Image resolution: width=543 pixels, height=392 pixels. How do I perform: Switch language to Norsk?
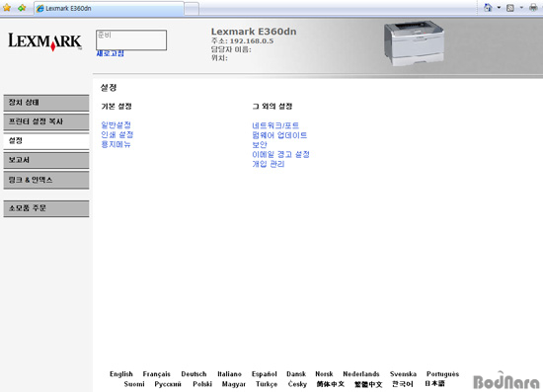[x=324, y=374]
